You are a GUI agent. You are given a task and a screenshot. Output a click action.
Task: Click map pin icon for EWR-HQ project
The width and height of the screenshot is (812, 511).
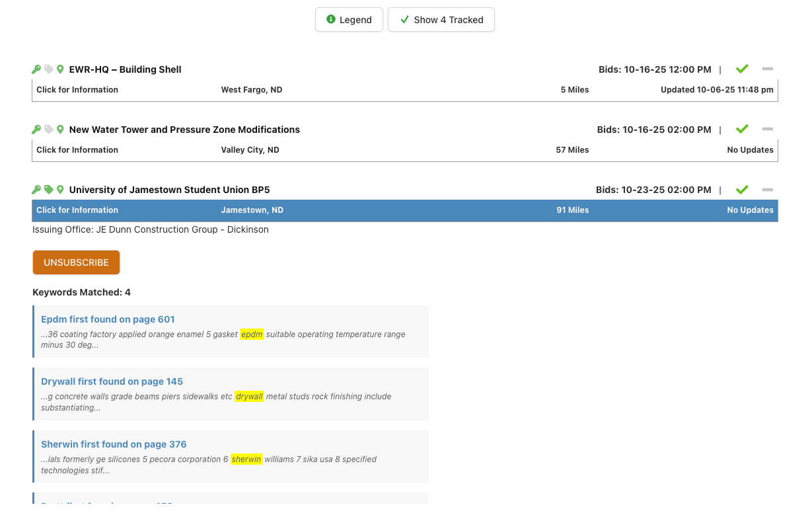[x=60, y=69]
